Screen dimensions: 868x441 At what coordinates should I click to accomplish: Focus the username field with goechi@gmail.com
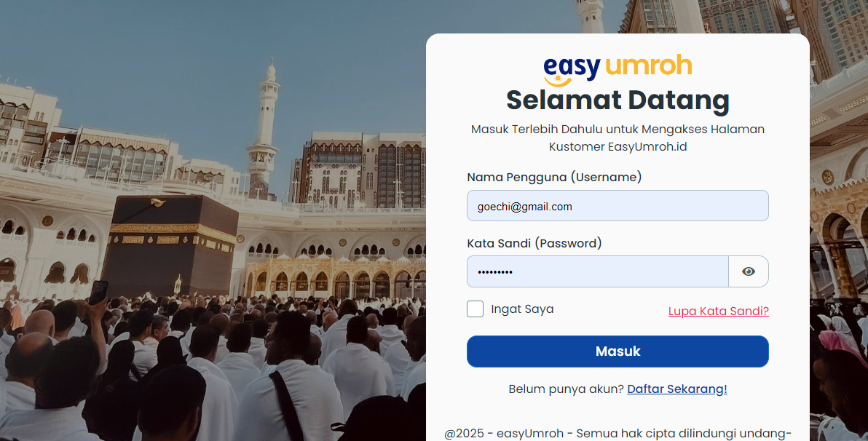[x=618, y=206]
